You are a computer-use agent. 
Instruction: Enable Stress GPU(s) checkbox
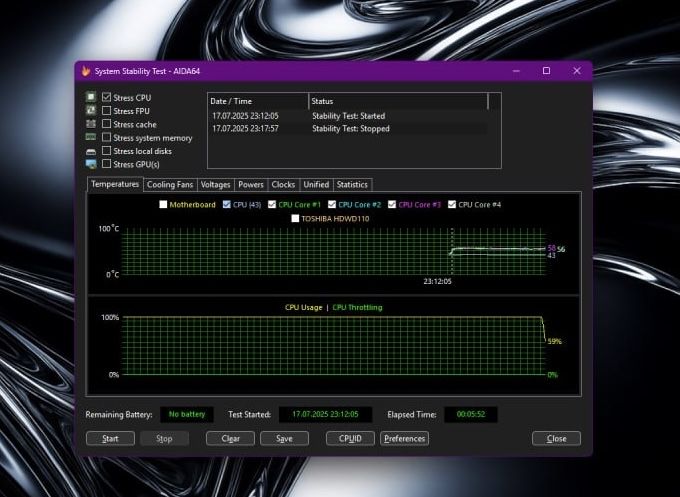(106, 164)
